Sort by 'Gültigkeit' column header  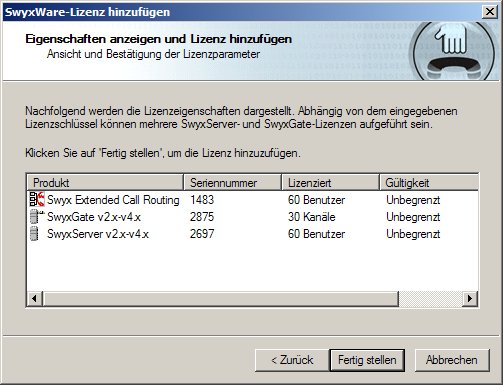click(429, 183)
